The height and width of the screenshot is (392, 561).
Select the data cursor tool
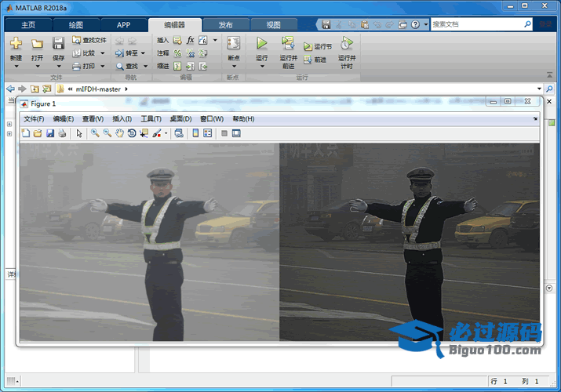(x=144, y=133)
